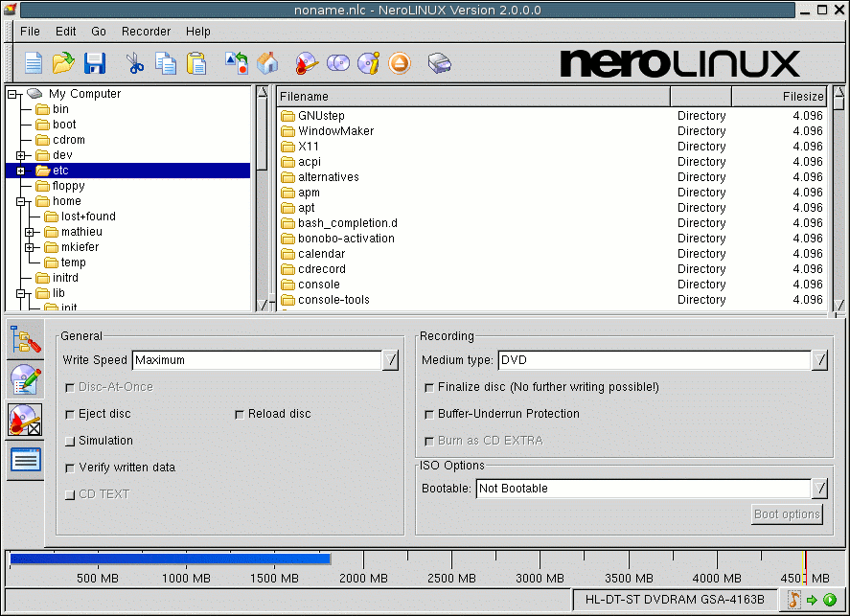Click the burn disc flame icon

pos(307,63)
